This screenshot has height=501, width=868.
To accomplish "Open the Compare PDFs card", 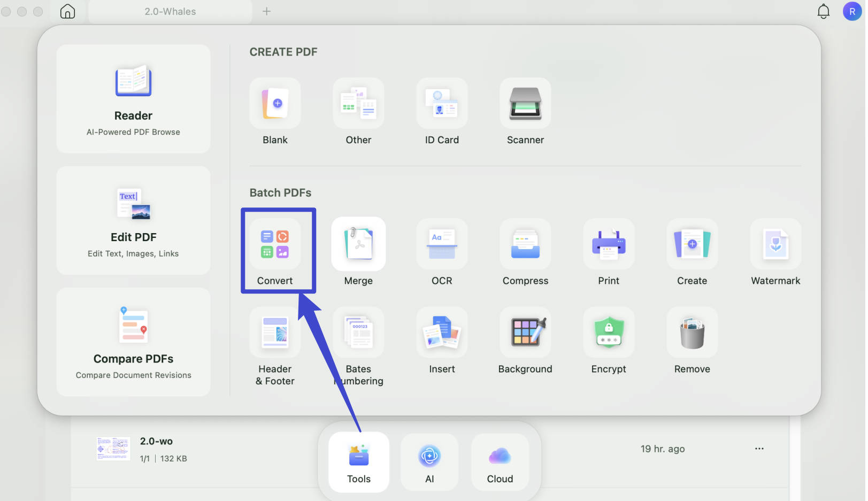I will [133, 342].
